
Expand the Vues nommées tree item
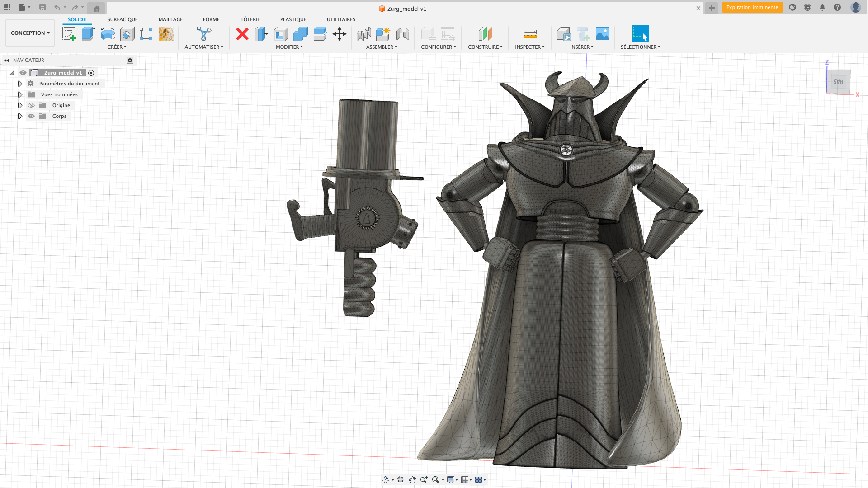[20, 94]
